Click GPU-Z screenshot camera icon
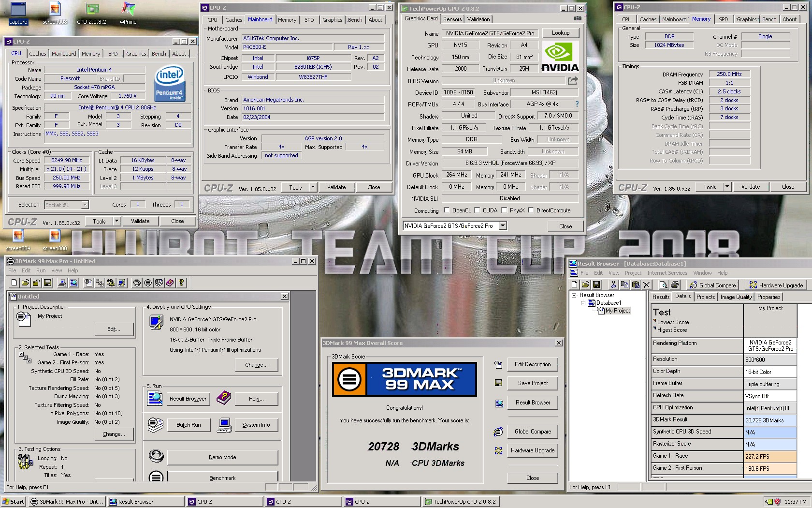The width and height of the screenshot is (812, 508). (x=577, y=18)
